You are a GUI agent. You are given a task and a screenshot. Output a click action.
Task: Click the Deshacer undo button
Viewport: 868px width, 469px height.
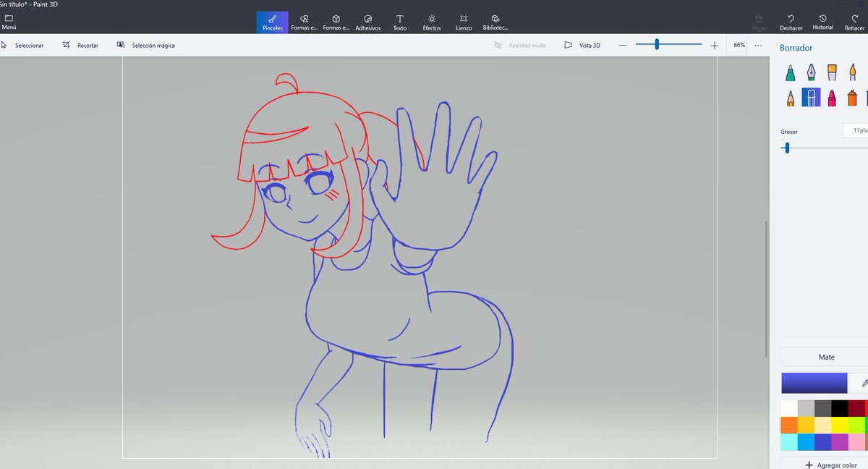coord(791,22)
